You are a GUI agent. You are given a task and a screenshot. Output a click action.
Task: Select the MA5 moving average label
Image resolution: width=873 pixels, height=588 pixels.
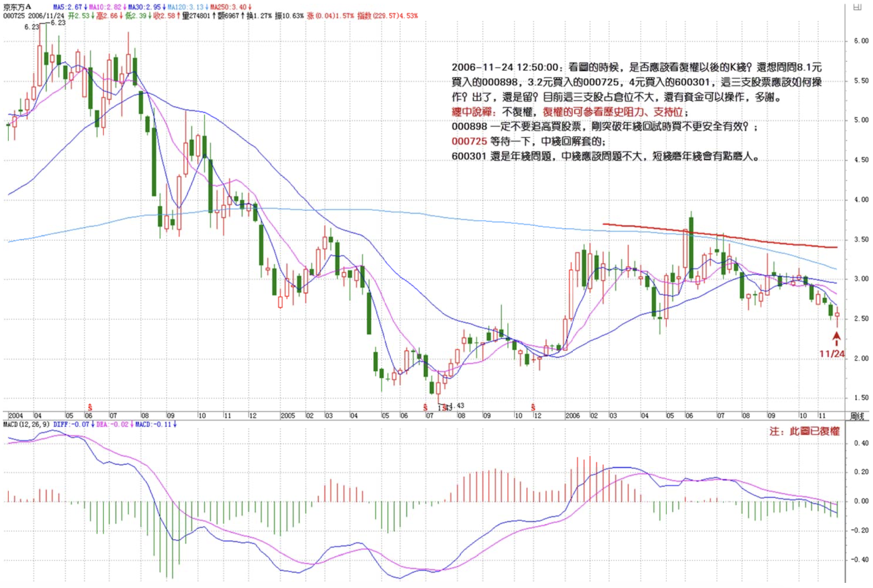point(67,7)
